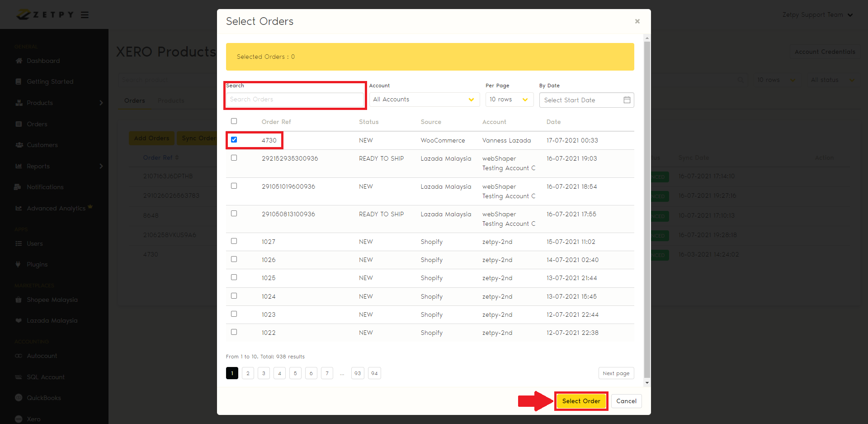Image resolution: width=868 pixels, height=424 pixels.
Task: Click the Autocount icon in sidebar
Action: tap(19, 356)
